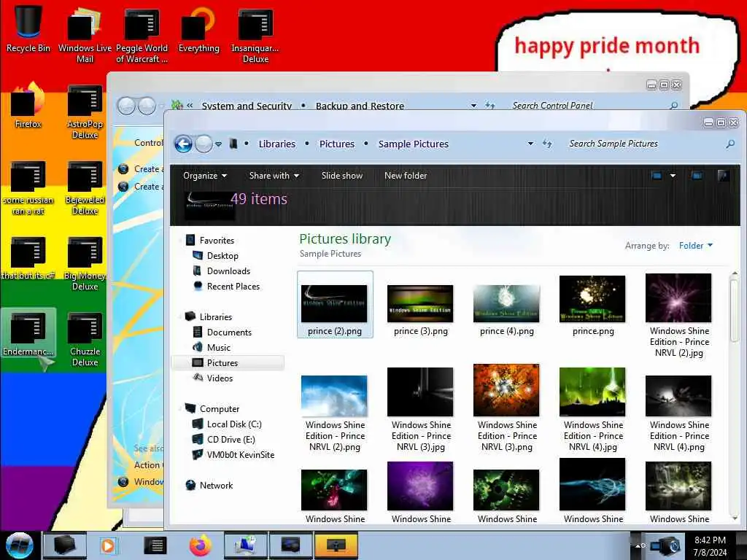This screenshot has height=560, width=747.
Task: Open 'some russian ran a rat' desktop icon
Action: 28,187
